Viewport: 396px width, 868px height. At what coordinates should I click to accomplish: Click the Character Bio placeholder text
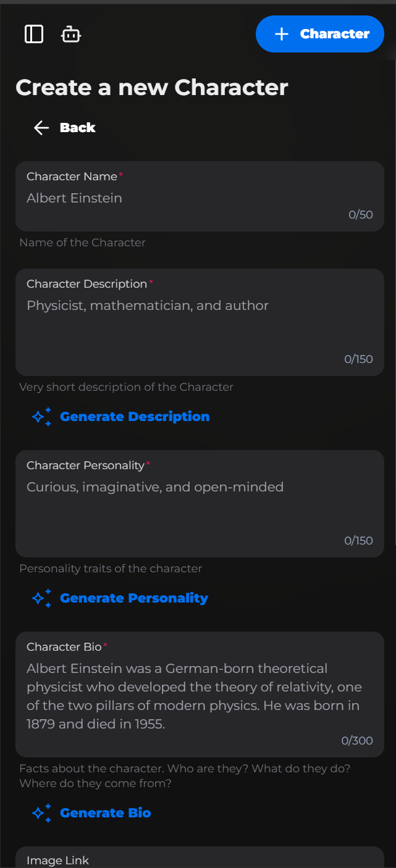[193, 696]
